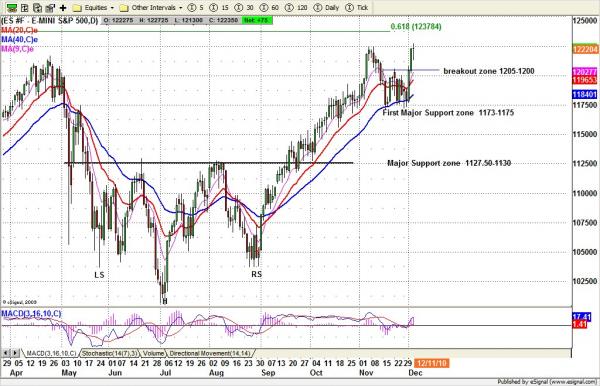
Task: Switch to the 15-minute interval
Action: (219, 8)
